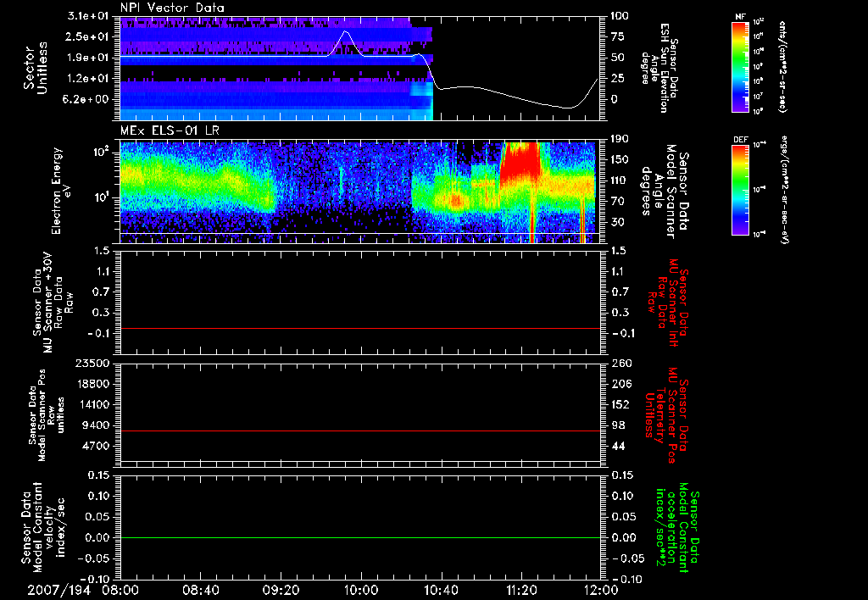This screenshot has width=868, height=600.
Task: Click the "260" telemetry axis value
Action: point(620,364)
